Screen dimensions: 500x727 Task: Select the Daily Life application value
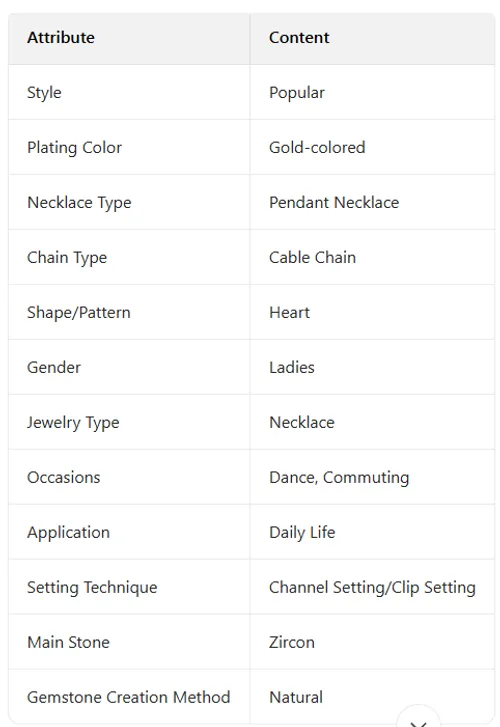[302, 532]
